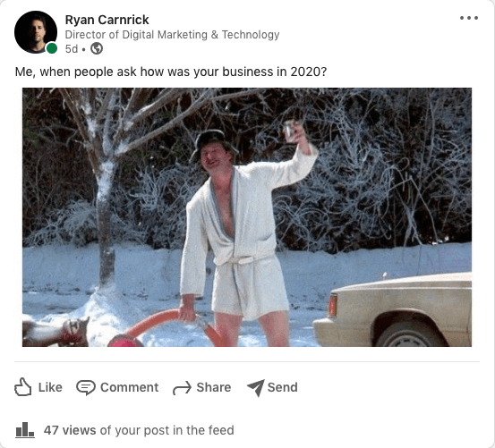
Task: Click the speech bubble Comment icon
Action: pos(86,387)
